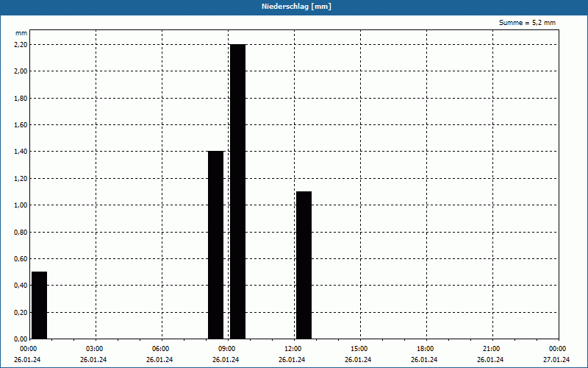
Task: Click the 12:00 time axis label
Action: [x=293, y=349]
